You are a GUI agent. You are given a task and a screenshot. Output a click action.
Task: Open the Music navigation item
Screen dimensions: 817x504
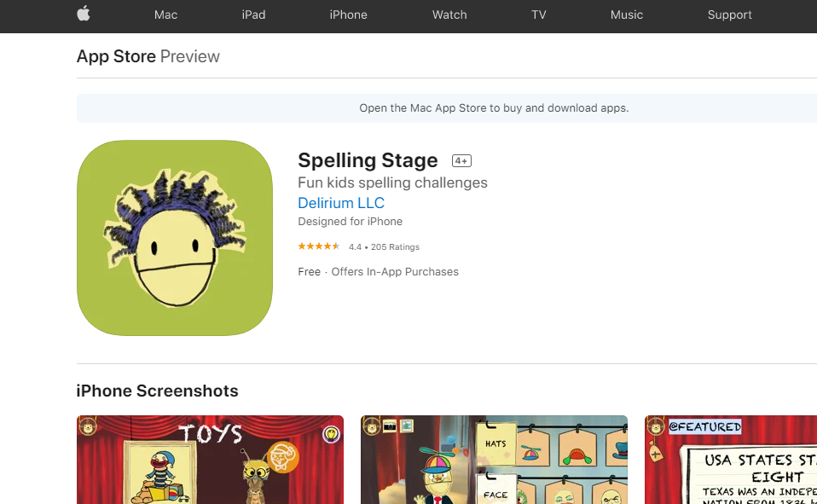click(626, 14)
